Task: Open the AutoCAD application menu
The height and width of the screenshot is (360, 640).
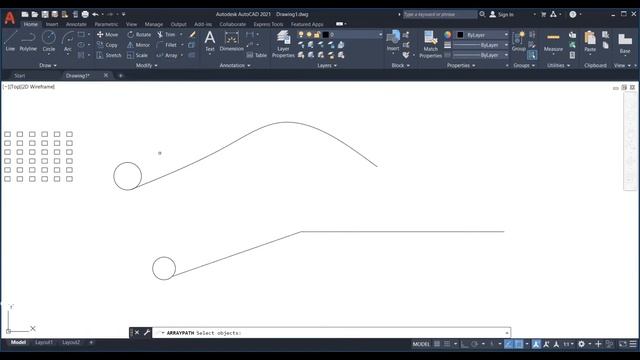Action: point(10,18)
